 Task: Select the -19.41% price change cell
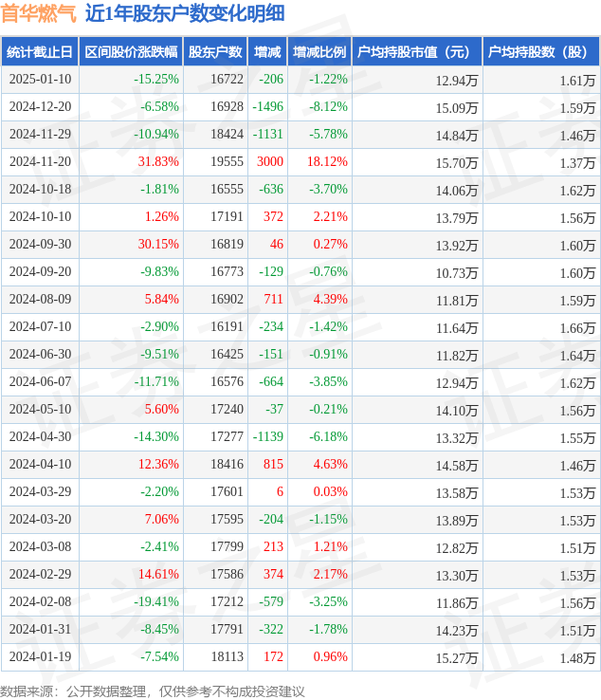click(156, 602)
